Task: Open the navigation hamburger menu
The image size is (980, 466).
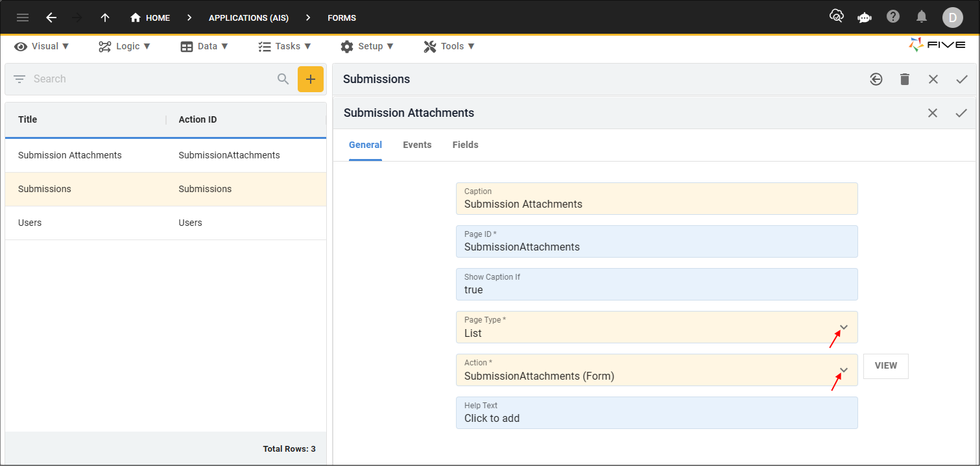Action: pyautogui.click(x=22, y=18)
